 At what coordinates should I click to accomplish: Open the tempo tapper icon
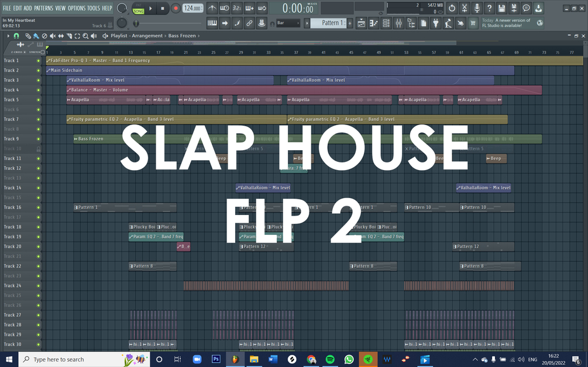coord(448,23)
